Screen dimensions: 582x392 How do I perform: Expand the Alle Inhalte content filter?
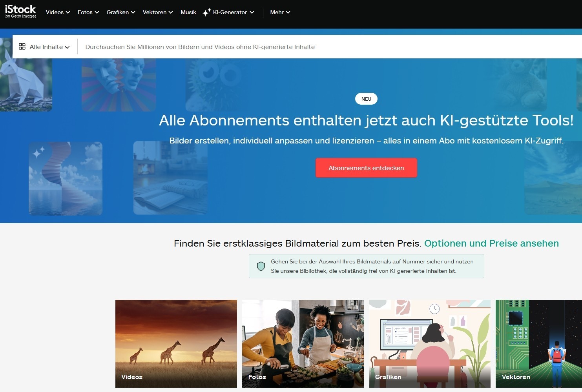(44, 47)
